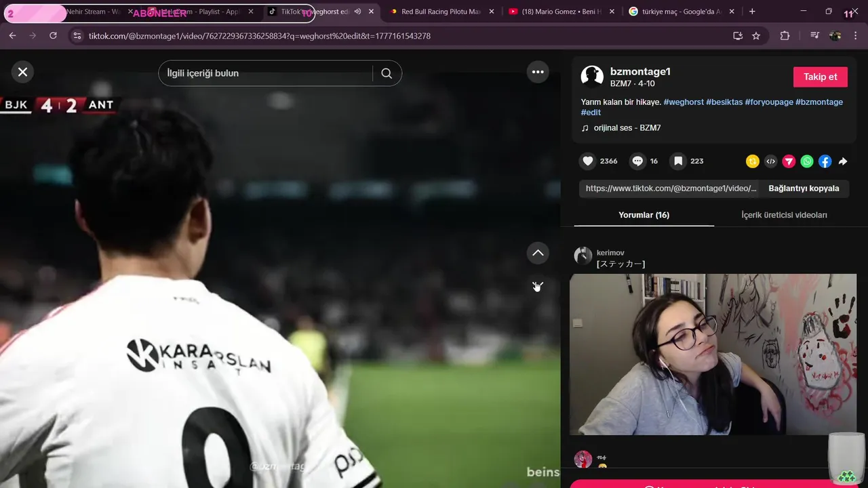
Task: Close the TikTok video viewer with X
Action: tap(22, 72)
